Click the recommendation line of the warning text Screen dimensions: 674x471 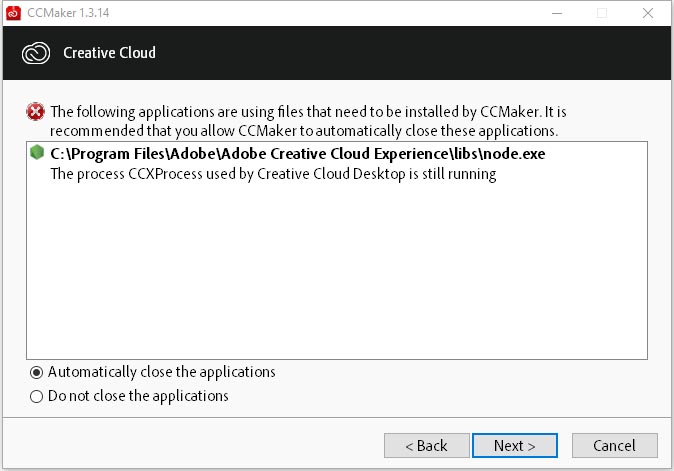303,131
